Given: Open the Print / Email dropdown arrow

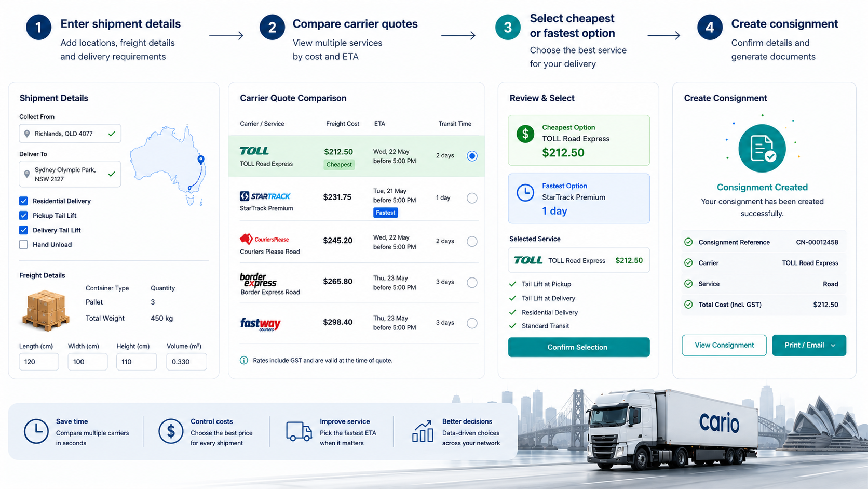Looking at the screenshot, I should (x=833, y=346).
